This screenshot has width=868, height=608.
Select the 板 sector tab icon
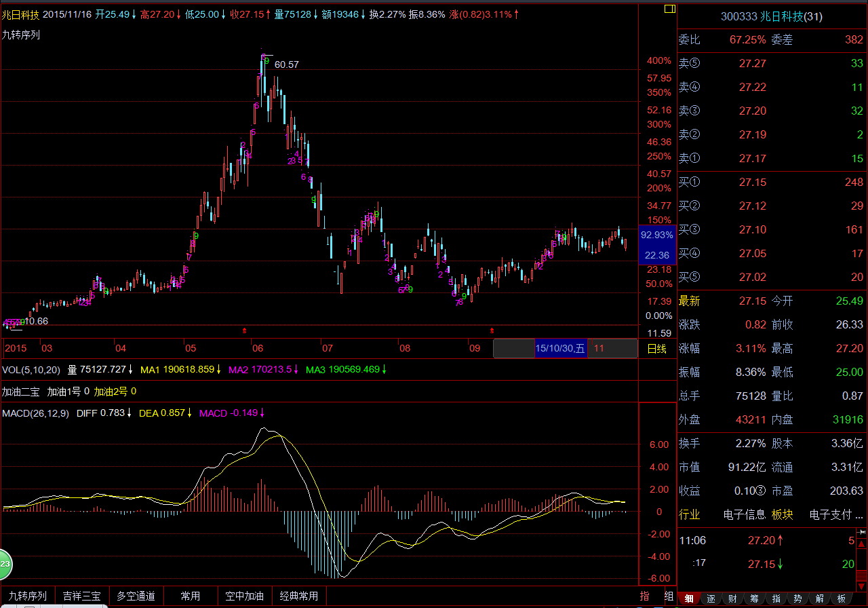click(x=841, y=598)
